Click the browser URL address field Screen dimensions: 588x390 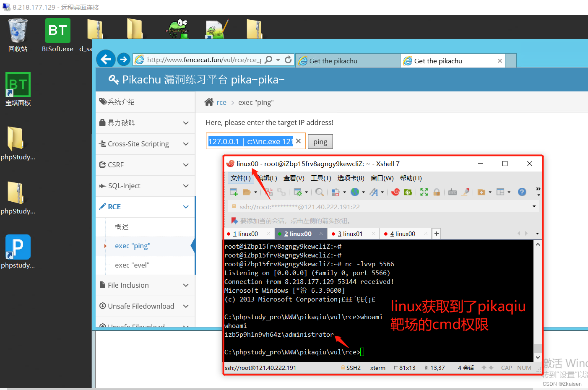pyautogui.click(x=204, y=60)
